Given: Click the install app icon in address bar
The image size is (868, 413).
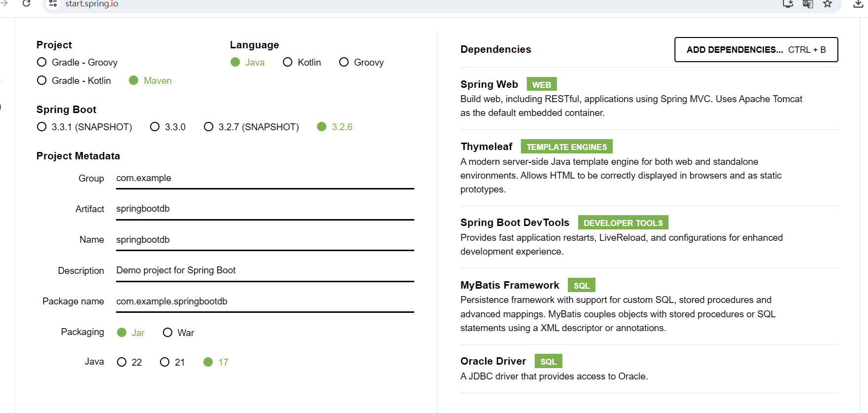Looking at the screenshot, I should tap(788, 4).
